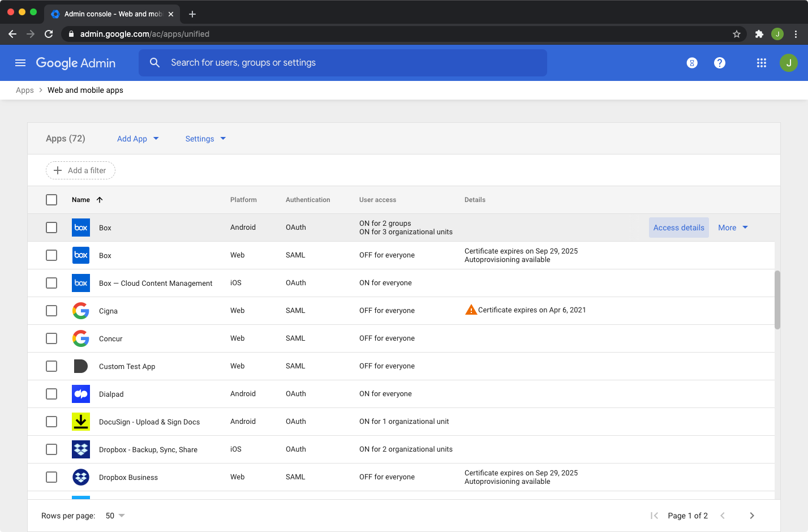Open the Custom Test App name
Image resolution: width=808 pixels, height=532 pixels.
point(127,366)
